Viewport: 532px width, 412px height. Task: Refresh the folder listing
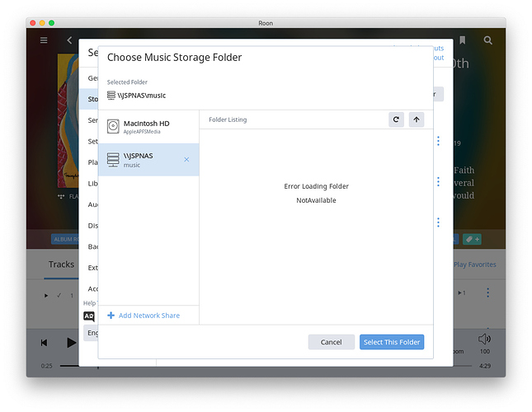tap(396, 119)
